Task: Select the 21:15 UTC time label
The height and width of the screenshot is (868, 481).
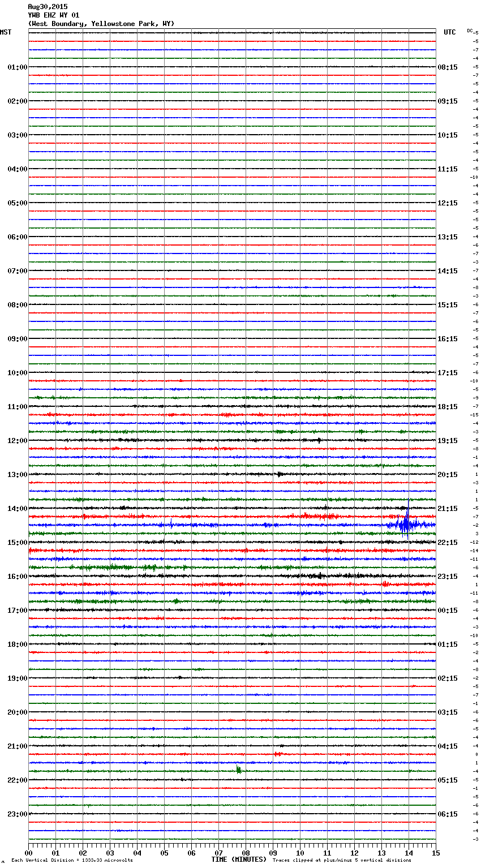Action: (x=448, y=509)
